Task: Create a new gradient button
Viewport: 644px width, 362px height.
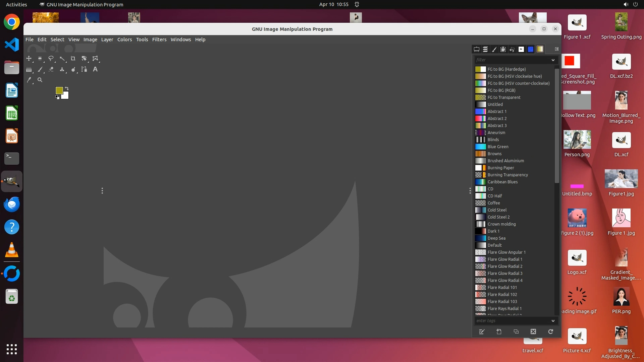Action: coord(499,331)
